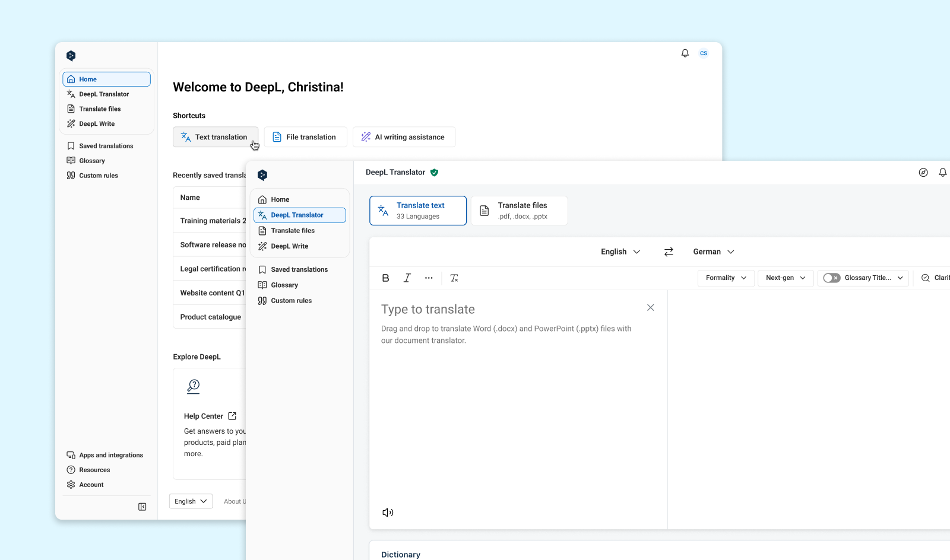The width and height of the screenshot is (950, 560).
Task: Open the English interface language dropdown
Action: [191, 501]
